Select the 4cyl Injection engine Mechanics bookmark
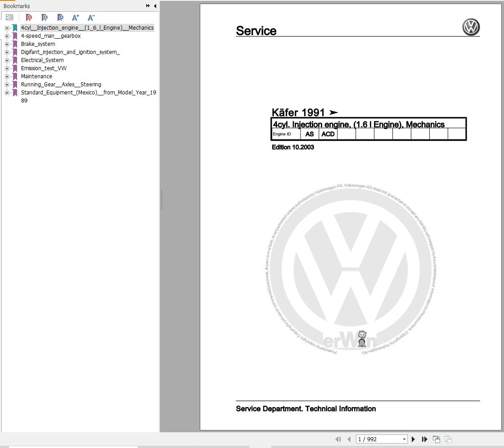The image size is (504, 448). 87,27
